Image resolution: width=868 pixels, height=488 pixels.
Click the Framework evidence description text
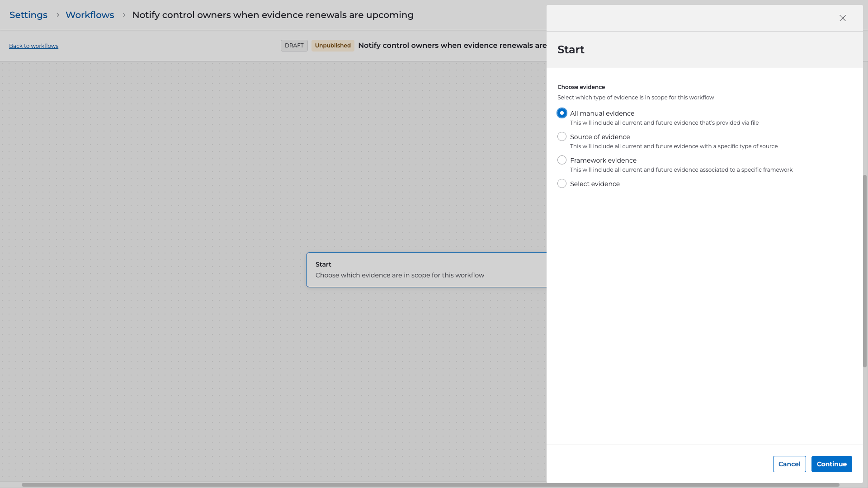[681, 170]
